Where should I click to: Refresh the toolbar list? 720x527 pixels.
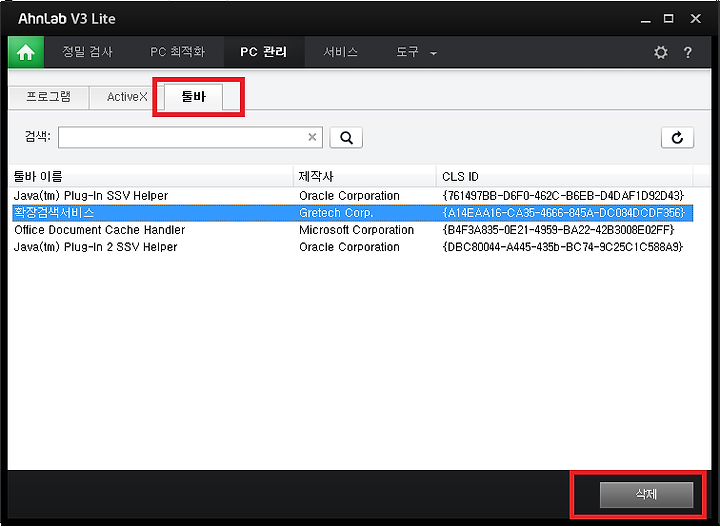pyautogui.click(x=677, y=138)
